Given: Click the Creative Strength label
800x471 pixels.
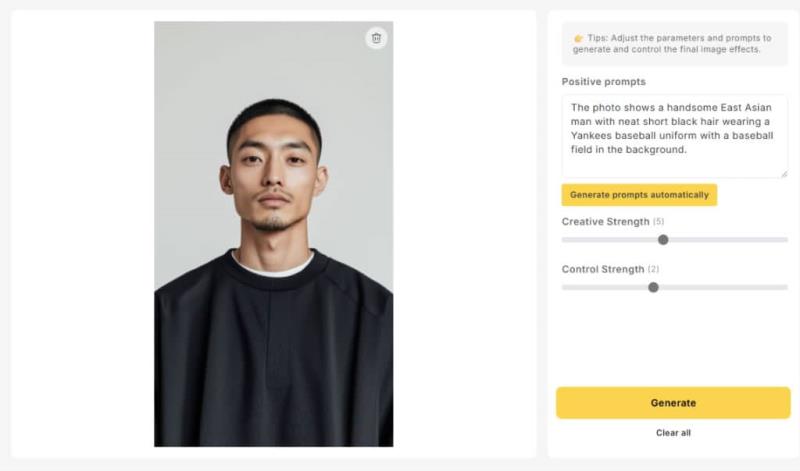Looking at the screenshot, I should tap(606, 221).
